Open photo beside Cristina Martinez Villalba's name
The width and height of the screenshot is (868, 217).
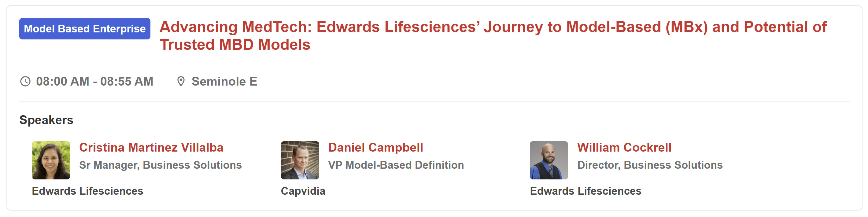[51, 160]
